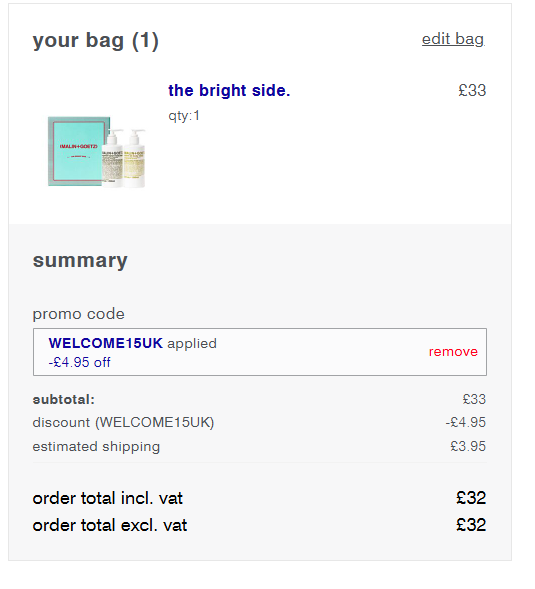Screen dimensions: 535x589
Task: Open the edit bag link
Action: coord(453,39)
